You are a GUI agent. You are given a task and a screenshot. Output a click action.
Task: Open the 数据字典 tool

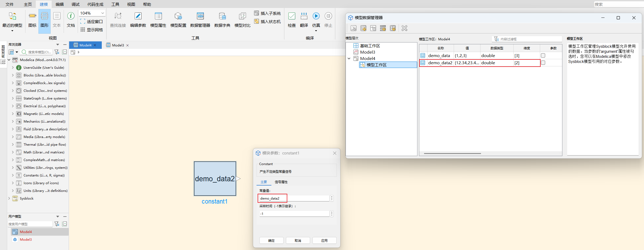point(222,16)
